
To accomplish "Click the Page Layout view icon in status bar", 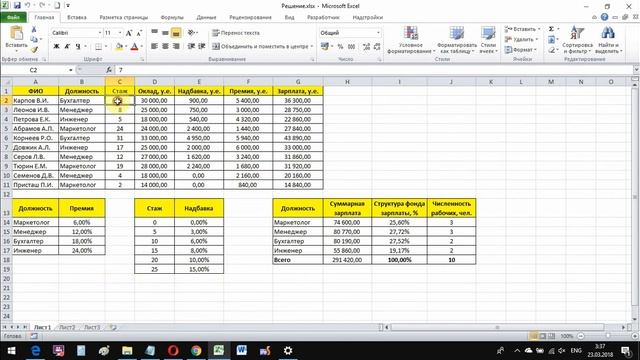I will (x=542, y=336).
